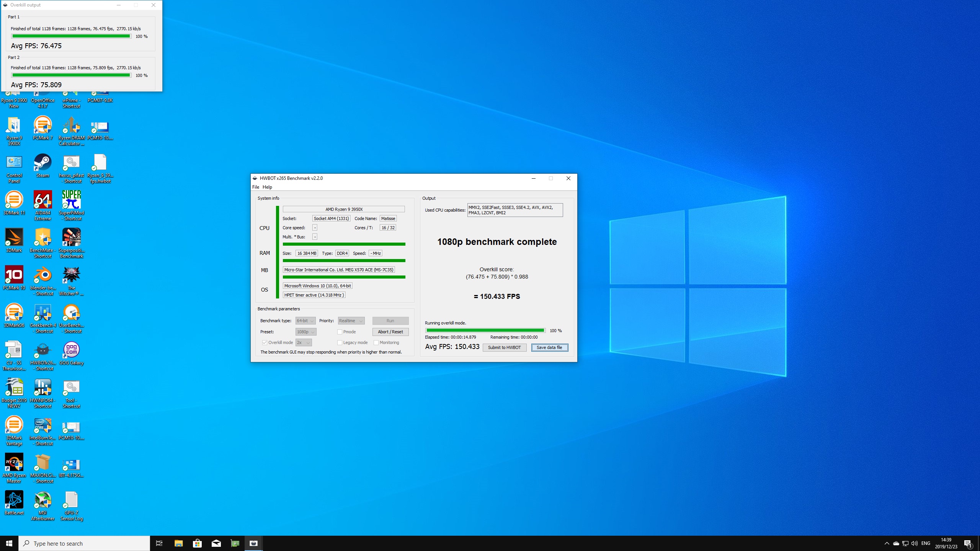
Task: Open the Superposition Benchmark icon
Action: click(x=72, y=244)
